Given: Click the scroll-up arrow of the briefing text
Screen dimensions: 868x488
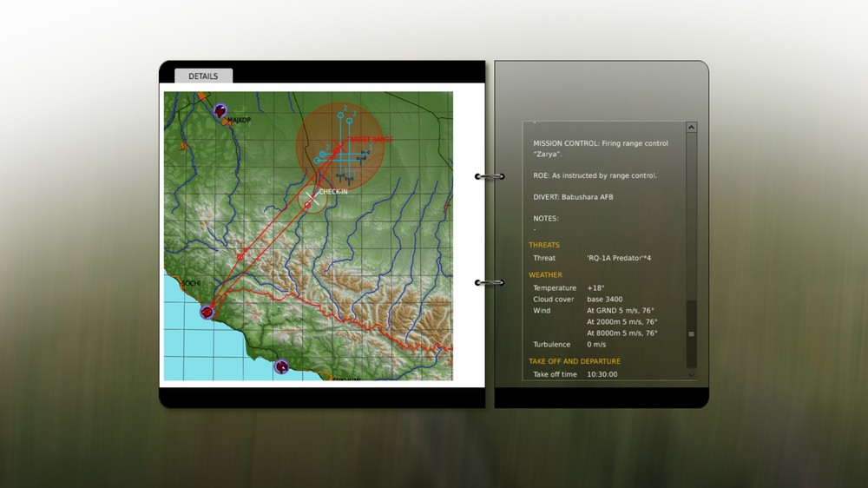Looking at the screenshot, I should [692, 128].
